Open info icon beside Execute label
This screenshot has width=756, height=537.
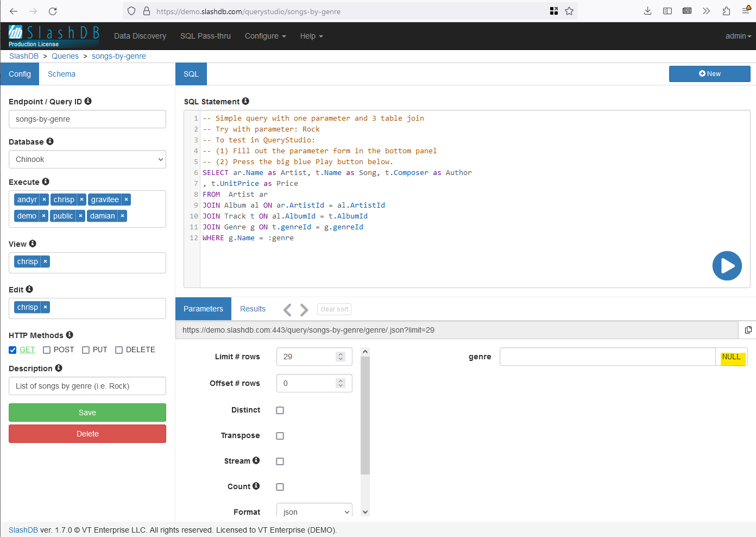[x=46, y=182]
